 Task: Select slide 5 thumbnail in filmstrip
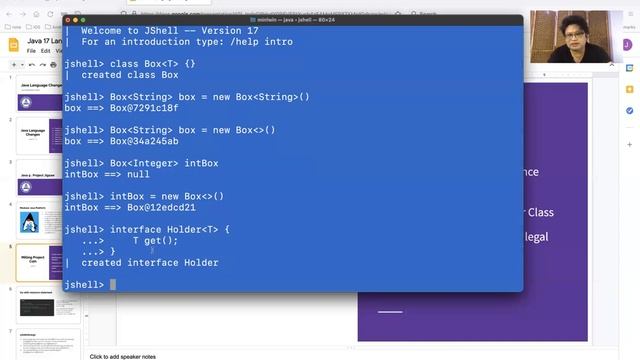click(x=40, y=263)
